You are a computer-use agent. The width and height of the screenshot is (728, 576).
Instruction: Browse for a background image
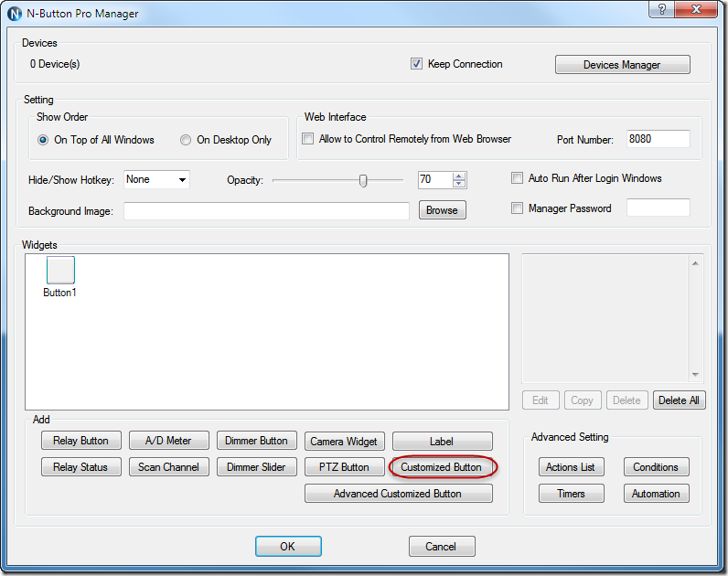click(x=442, y=209)
